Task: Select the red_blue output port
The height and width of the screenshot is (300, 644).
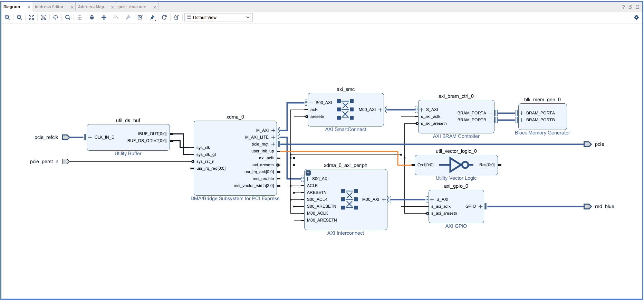Action: 587,206
